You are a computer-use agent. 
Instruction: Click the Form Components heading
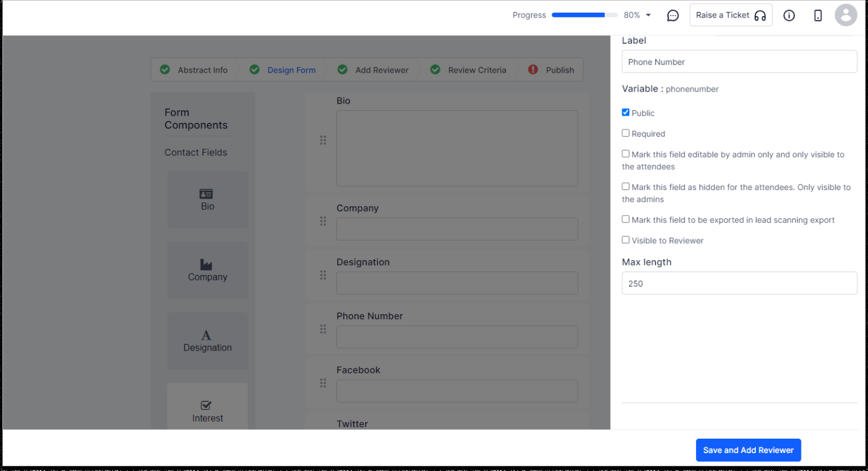pyautogui.click(x=196, y=119)
